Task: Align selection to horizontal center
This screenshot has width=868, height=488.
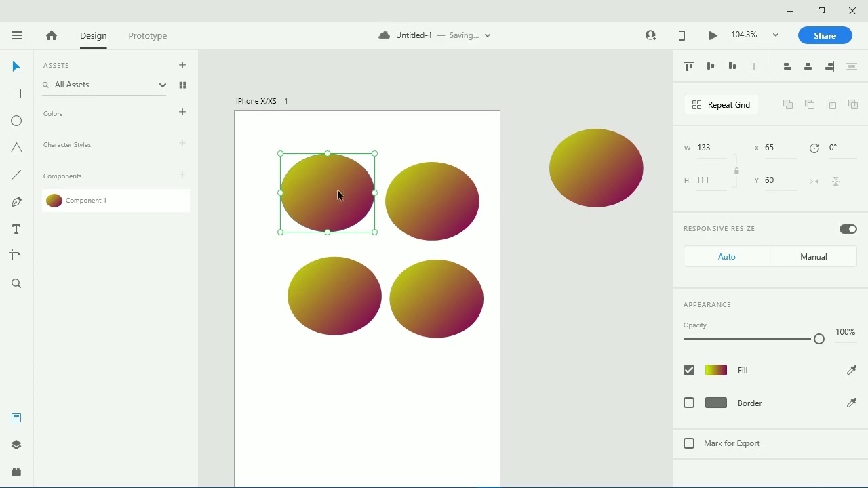Action: [808, 66]
